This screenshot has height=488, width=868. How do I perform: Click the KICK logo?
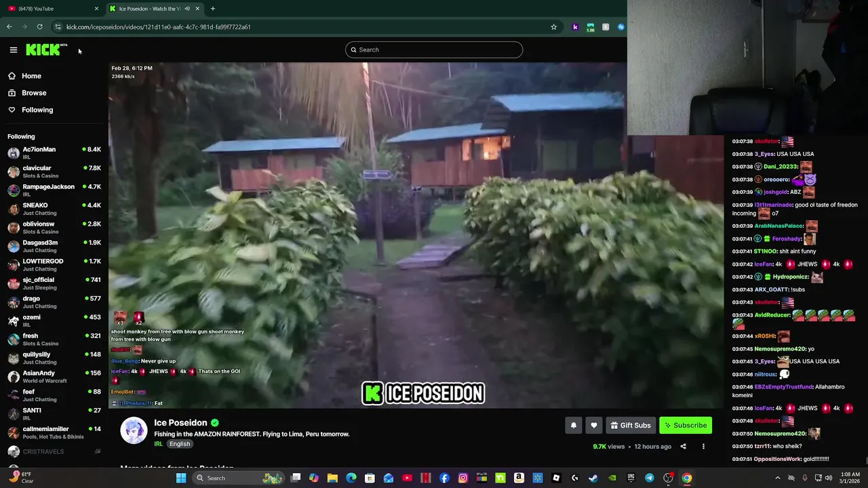(x=46, y=49)
